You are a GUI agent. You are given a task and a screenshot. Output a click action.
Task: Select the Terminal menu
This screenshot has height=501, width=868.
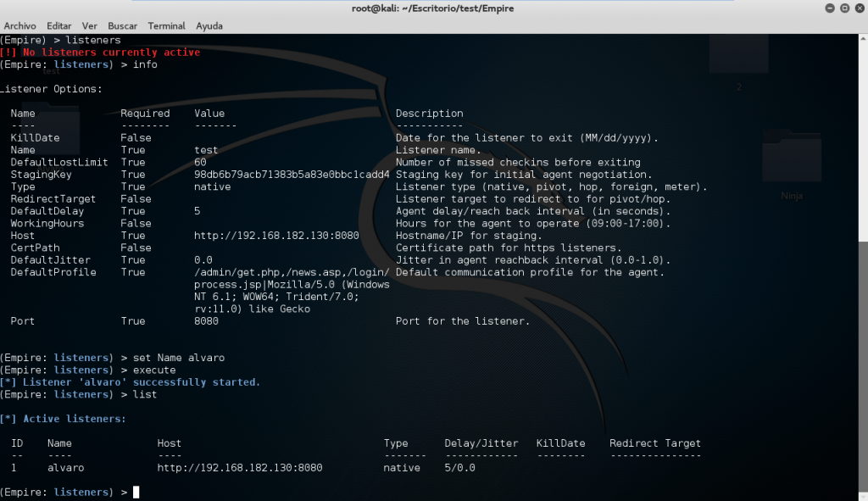point(166,26)
